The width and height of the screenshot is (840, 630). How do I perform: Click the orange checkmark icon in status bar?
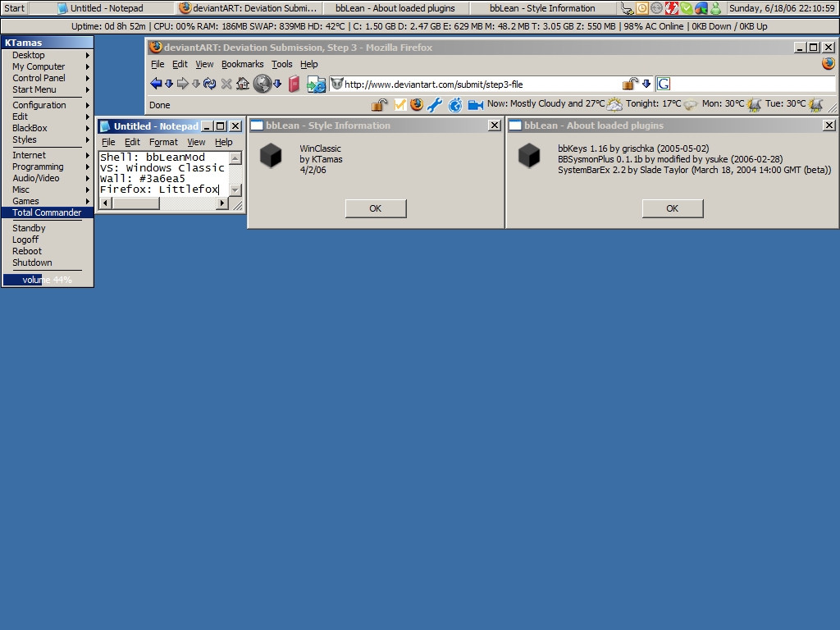399,104
